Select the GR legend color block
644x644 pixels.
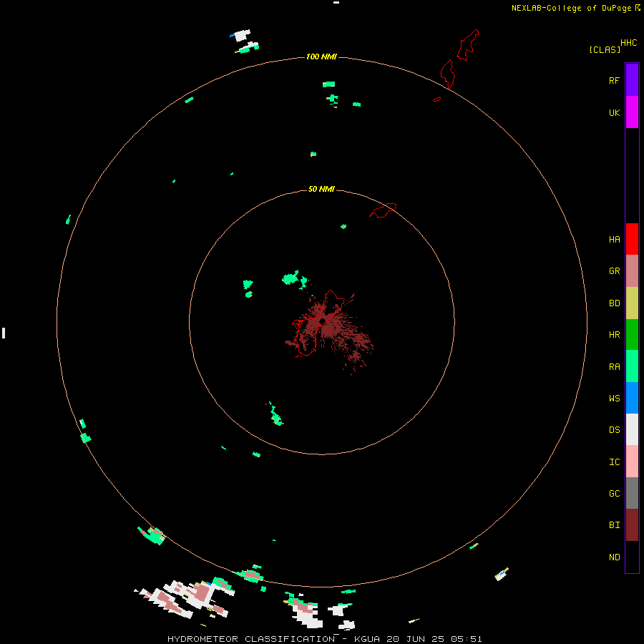(632, 270)
